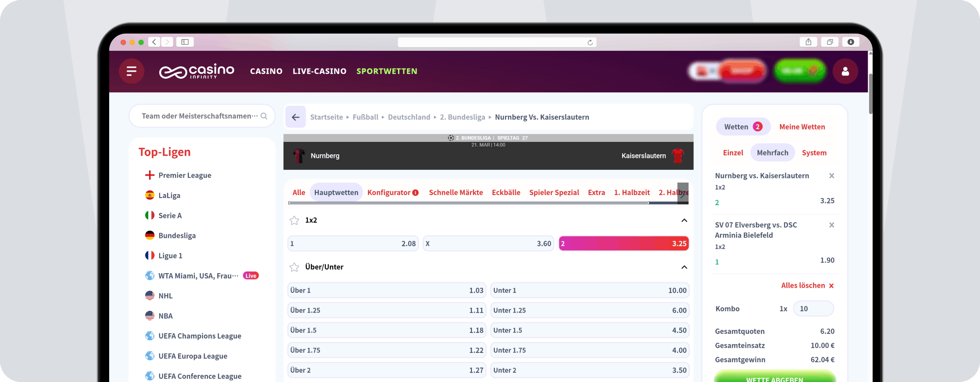This screenshot has height=382, width=980.
Task: Open the SPORTWETTEN nav item
Action: coord(387,71)
